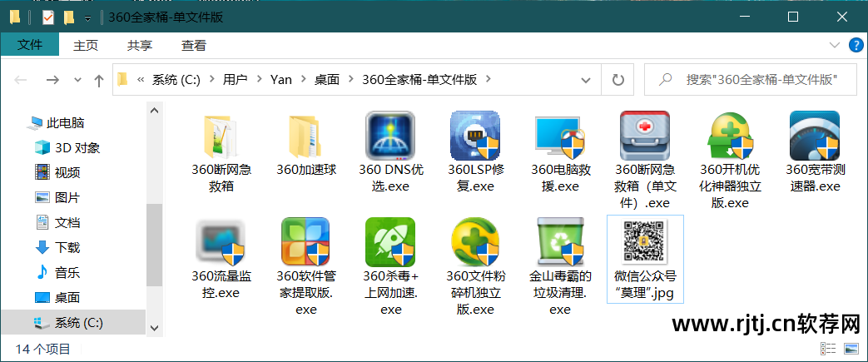Viewport: 868px width, 362px height.
Task: Open 音乐 in the navigation pane
Action: [x=57, y=272]
